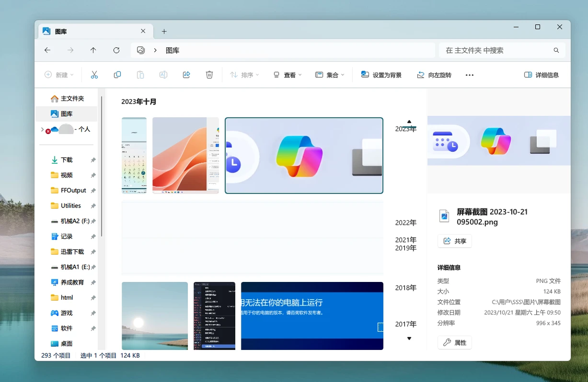Image resolution: width=588 pixels, height=382 pixels.
Task: Go back with the left arrow
Action: point(47,50)
